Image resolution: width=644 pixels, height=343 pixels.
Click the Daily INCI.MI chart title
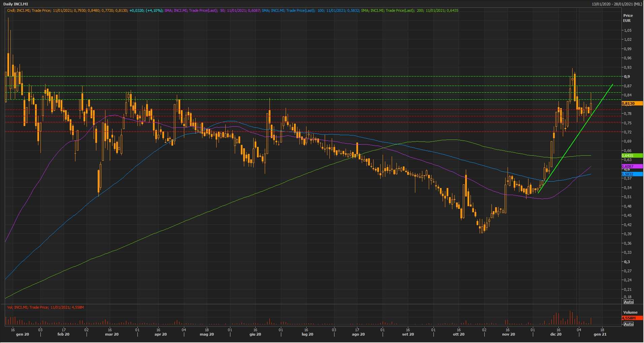(x=16, y=4)
